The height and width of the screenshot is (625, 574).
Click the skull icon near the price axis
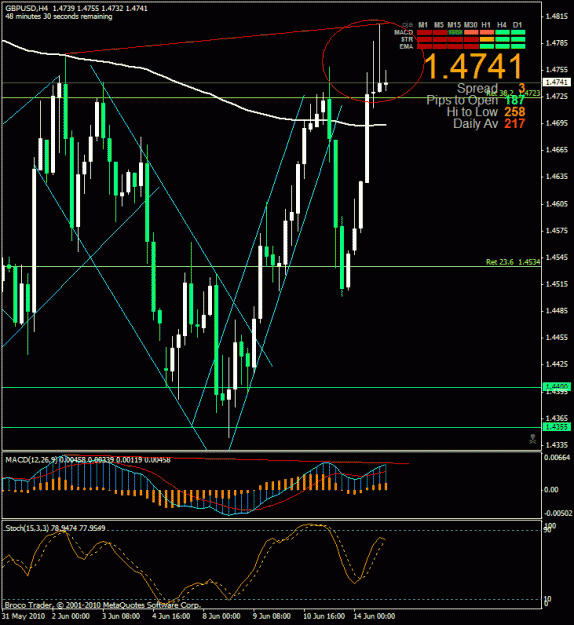[533, 439]
